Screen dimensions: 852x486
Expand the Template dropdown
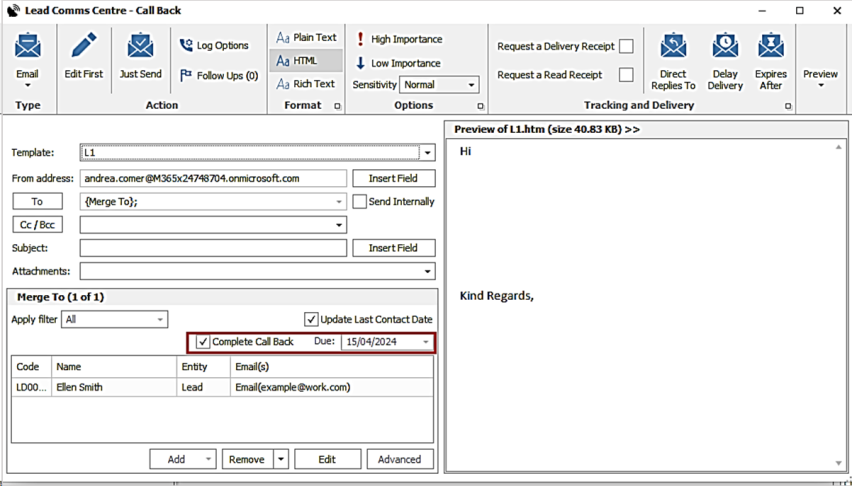[x=428, y=153]
